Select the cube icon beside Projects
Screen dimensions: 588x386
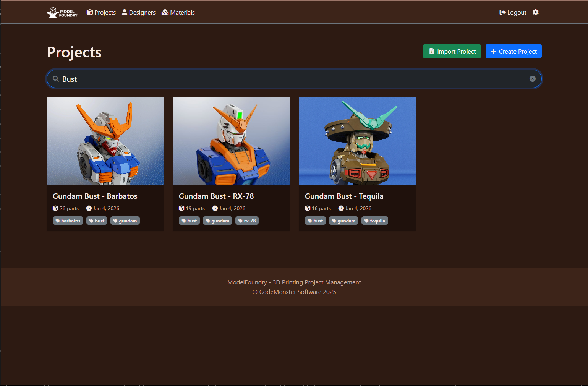coord(89,12)
